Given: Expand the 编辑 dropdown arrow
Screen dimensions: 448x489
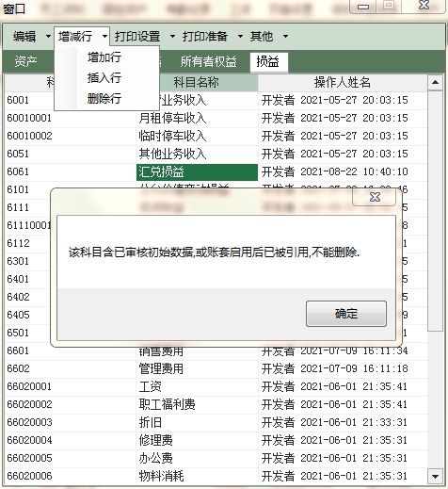Looking at the screenshot, I should (x=48, y=37).
